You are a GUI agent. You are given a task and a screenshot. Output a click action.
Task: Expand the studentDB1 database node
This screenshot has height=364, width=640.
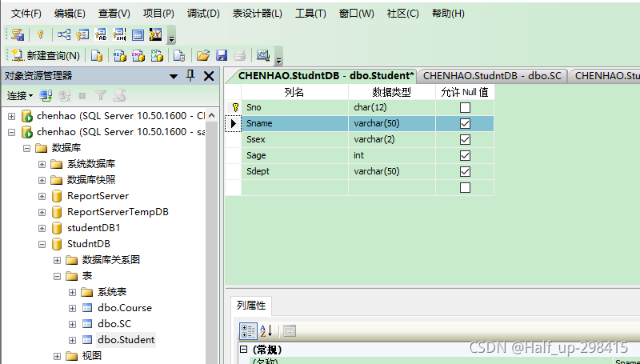pyautogui.click(x=42, y=228)
